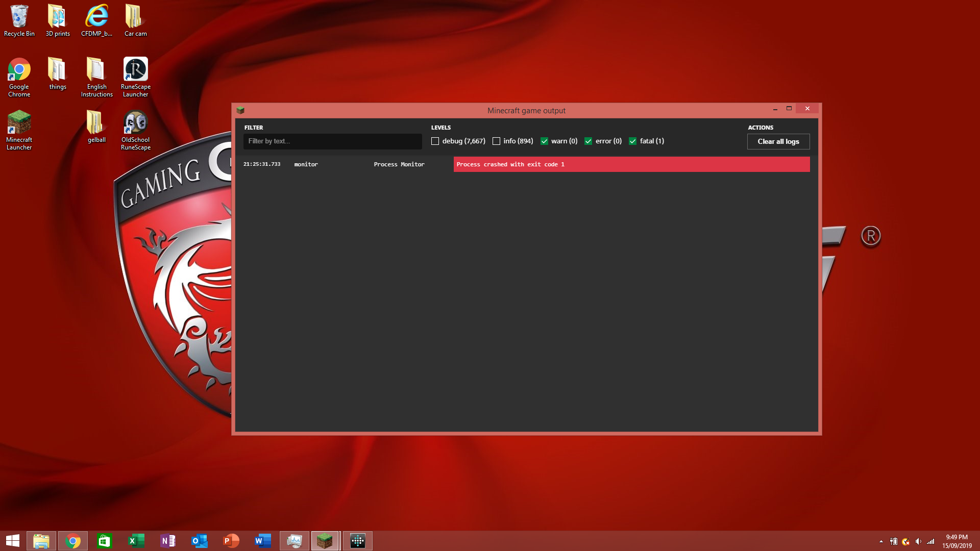Open OneNote from the taskbar
This screenshot has width=980, height=551.
pyautogui.click(x=167, y=541)
